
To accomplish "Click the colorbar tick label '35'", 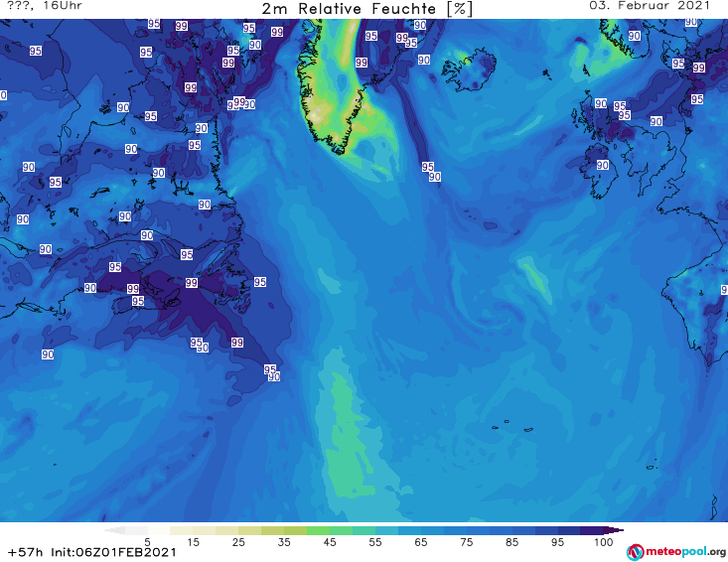I will [x=284, y=542].
